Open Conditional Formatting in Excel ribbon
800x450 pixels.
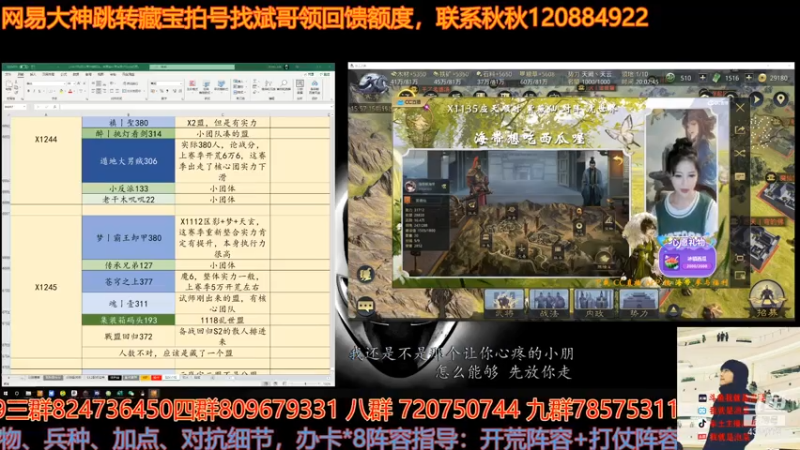[x=192, y=86]
